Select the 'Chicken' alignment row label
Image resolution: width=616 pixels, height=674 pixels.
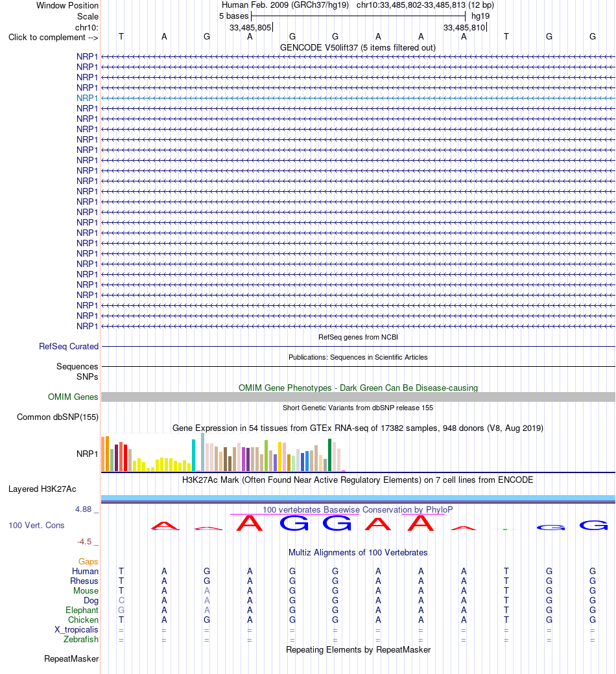click(83, 620)
